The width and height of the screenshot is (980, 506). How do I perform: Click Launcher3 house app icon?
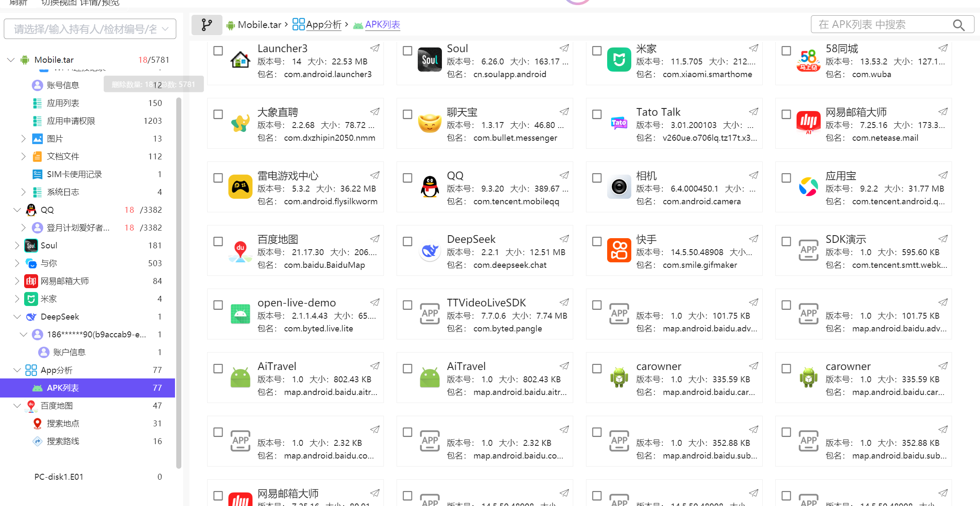pos(240,60)
